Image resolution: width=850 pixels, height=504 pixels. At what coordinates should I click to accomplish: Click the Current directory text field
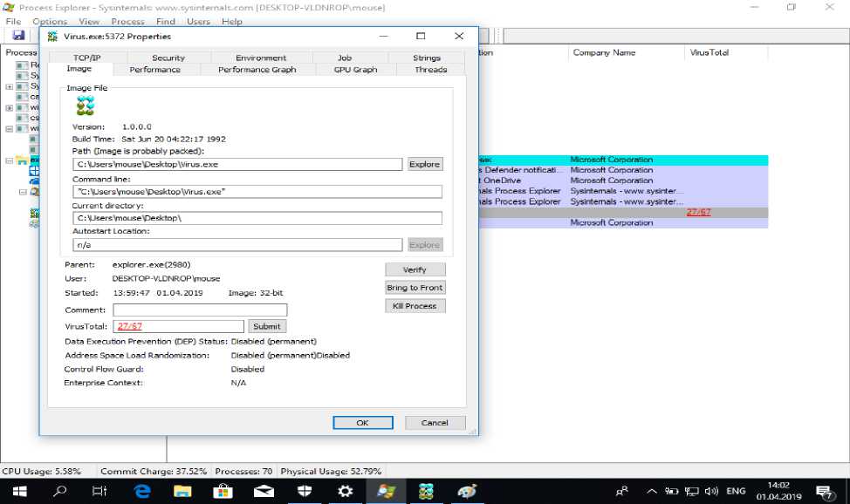(257, 218)
